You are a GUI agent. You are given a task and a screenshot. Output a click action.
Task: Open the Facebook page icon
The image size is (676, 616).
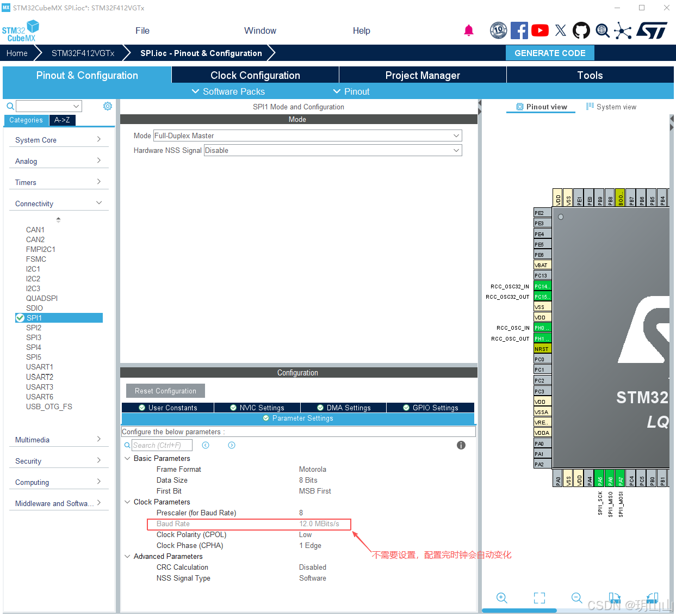tap(519, 30)
